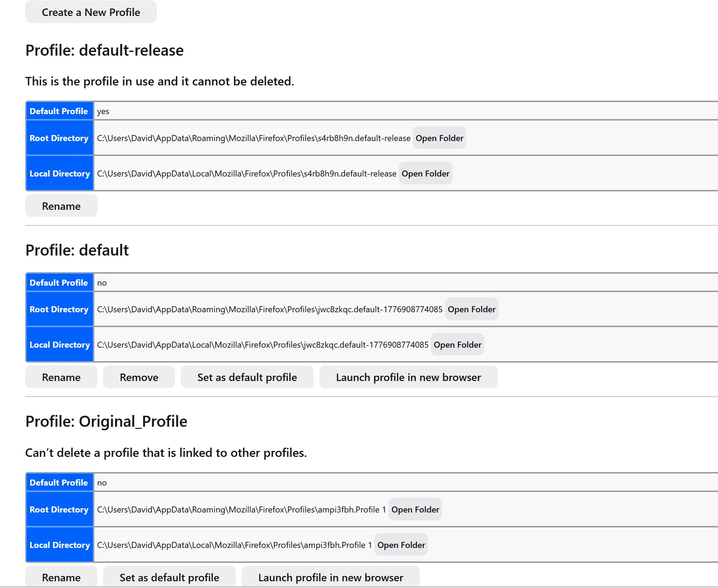
Task: Click the jwc8zkqc Local Directory path text
Action: 262,345
